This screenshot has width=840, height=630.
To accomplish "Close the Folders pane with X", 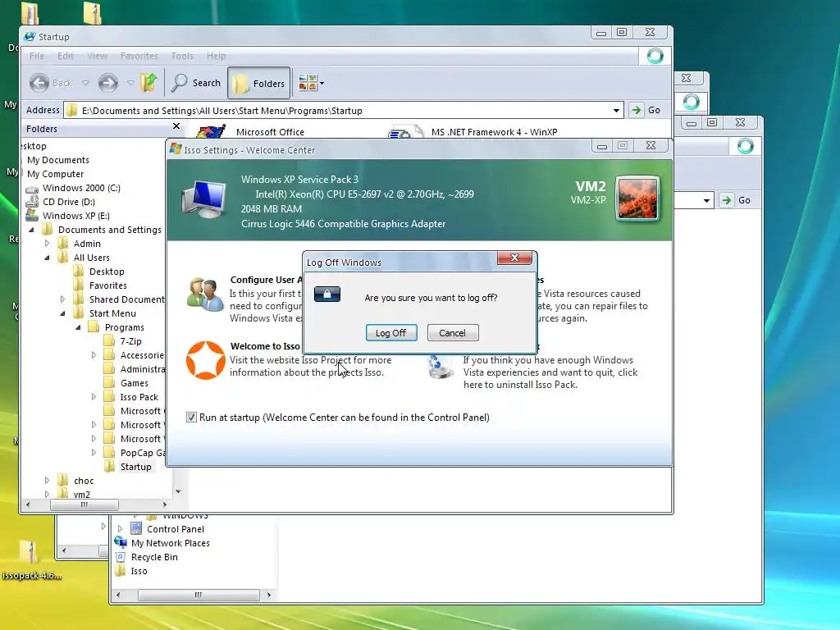I will point(176,126).
